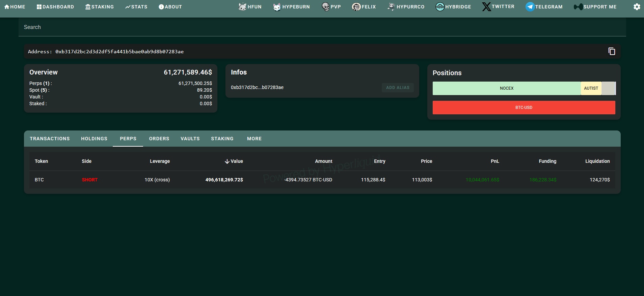Sort table by Value column arrow
This screenshot has height=296, width=644.
[227, 161]
